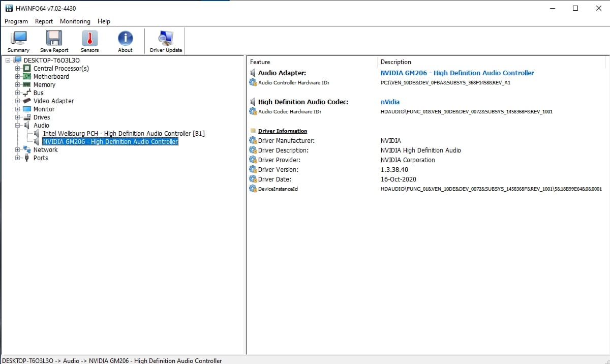Expand the Bus tree node
This screenshot has width=610, height=364.
pyautogui.click(x=18, y=93)
